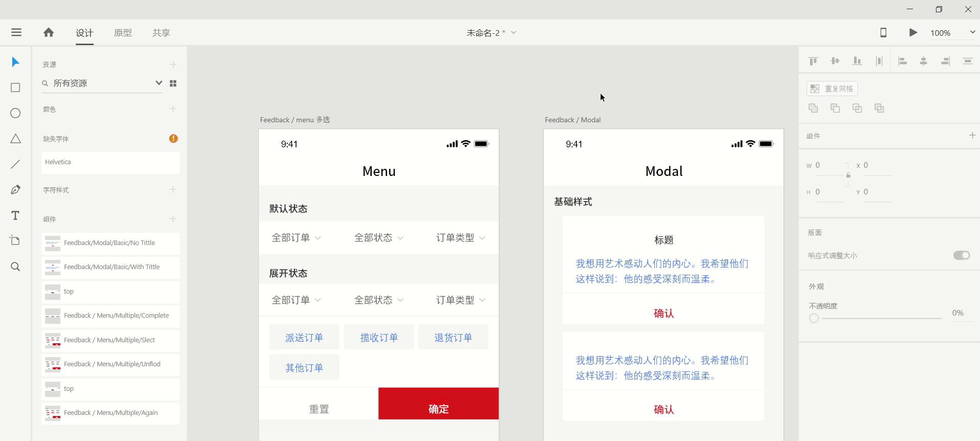This screenshot has width=980, height=441.
Task: Select the Pen tool
Action: coord(15,190)
